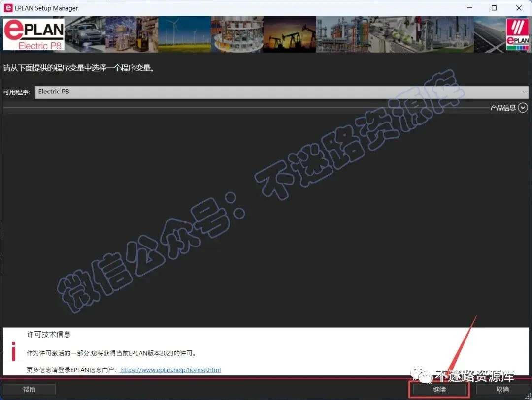Maximize the EPLAN Setup Manager window

pos(494,8)
